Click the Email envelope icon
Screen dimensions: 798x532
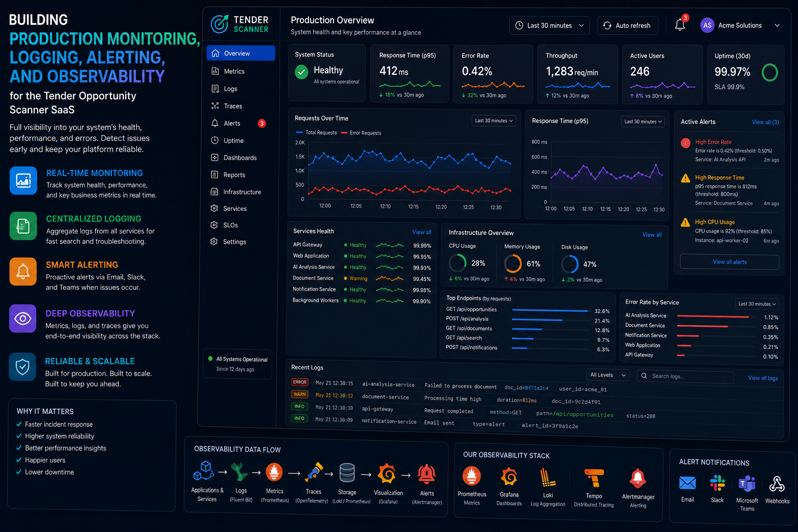click(x=687, y=483)
